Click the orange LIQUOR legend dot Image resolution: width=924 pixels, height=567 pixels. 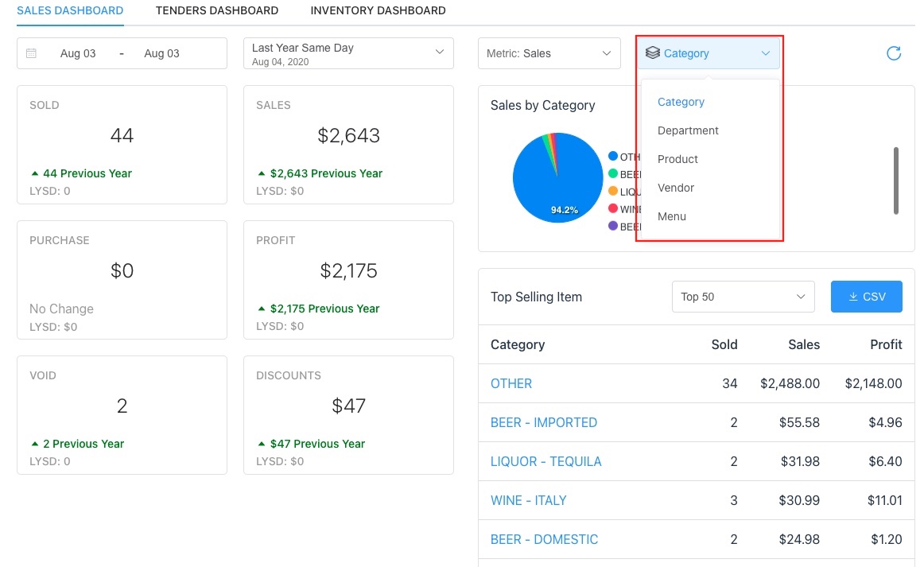click(613, 192)
